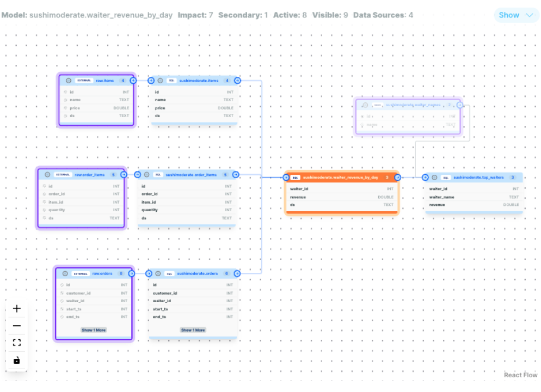Screen dimensions: 541x392
Task: Click the right handle of sushimoderate.order_items node
Action: [236, 175]
